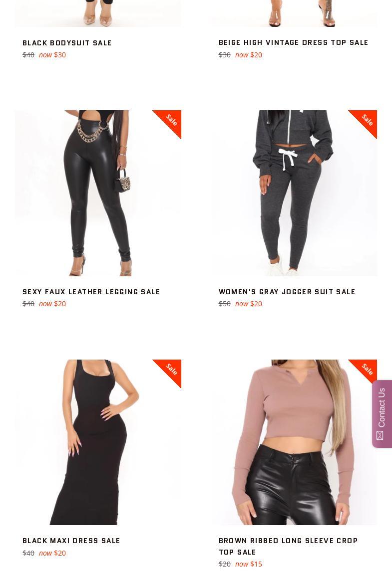Viewport: 392px width, 588px height.
Task: Click Sale badge on gray jogger suit
Action: (x=367, y=121)
